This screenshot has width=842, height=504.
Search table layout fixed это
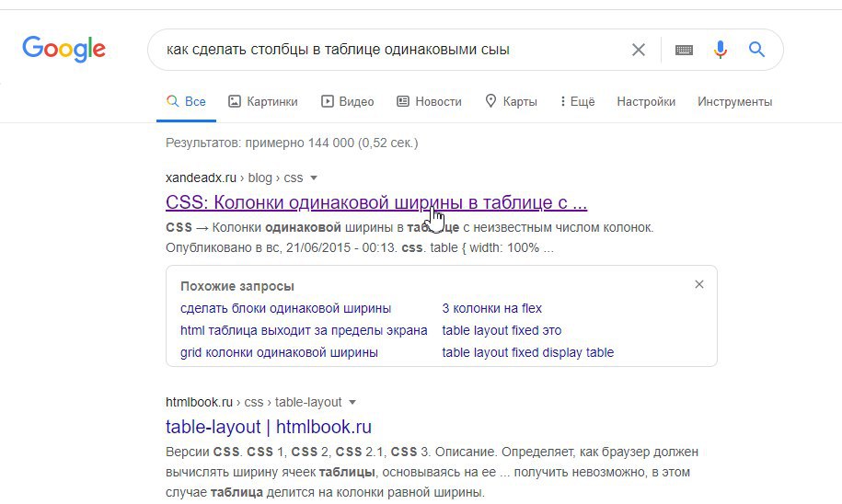(502, 330)
